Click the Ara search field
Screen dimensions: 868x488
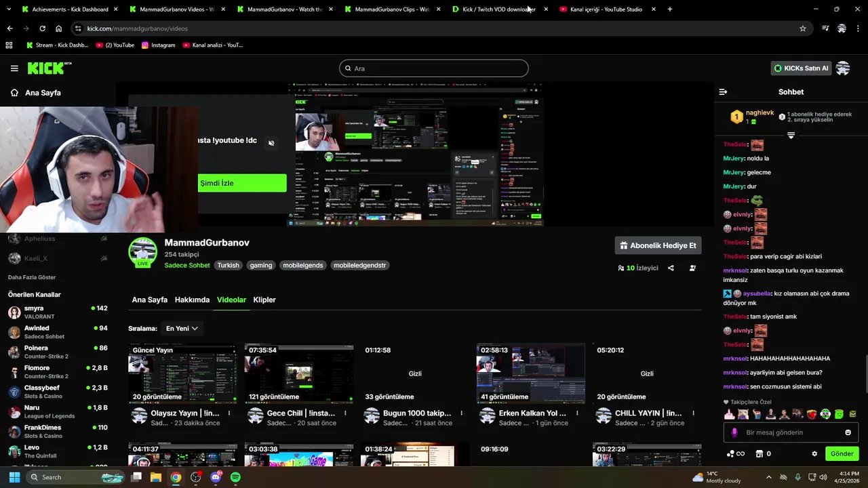click(434, 68)
